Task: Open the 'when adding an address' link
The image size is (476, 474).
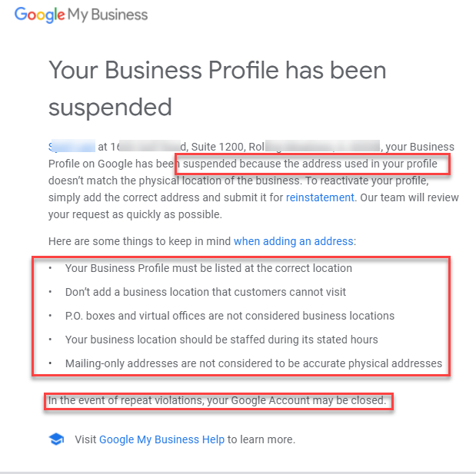Action: [x=293, y=240]
